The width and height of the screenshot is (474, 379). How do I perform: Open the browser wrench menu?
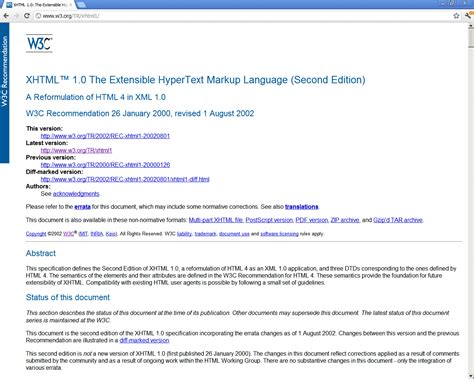click(x=468, y=15)
